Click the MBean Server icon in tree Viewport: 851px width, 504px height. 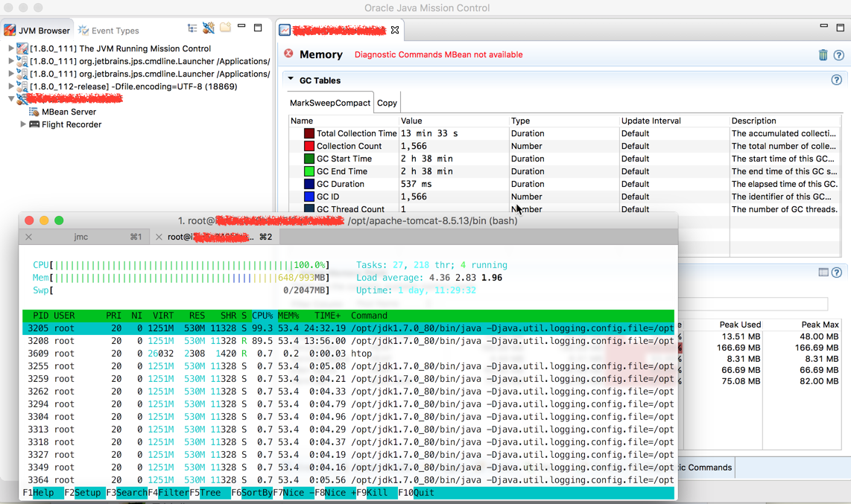(x=34, y=112)
